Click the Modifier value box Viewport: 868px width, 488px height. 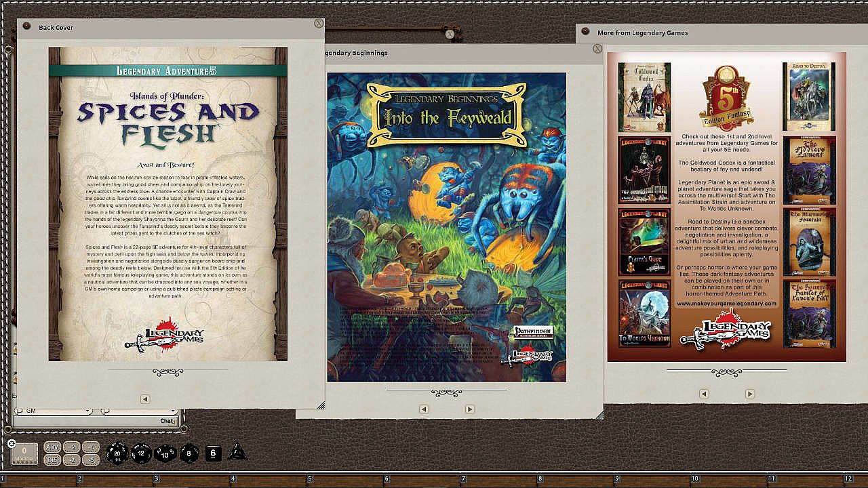click(x=24, y=453)
